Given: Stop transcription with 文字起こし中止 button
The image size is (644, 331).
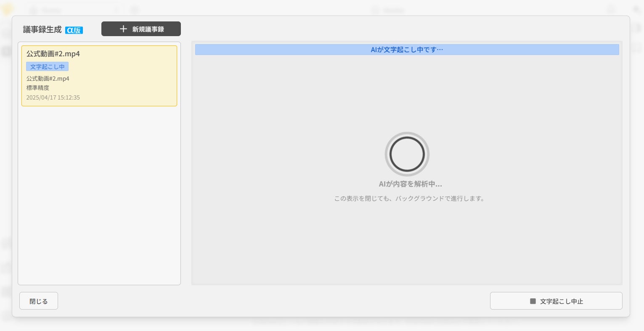Looking at the screenshot, I should coord(556,301).
